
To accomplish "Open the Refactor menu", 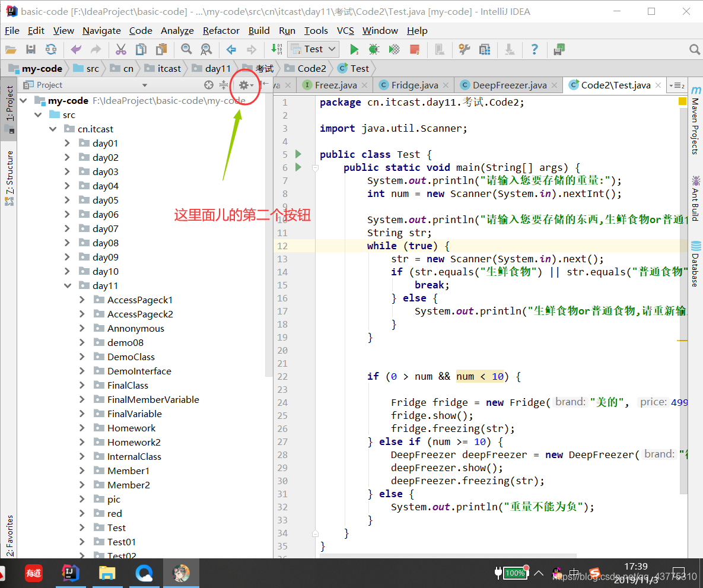I will (x=221, y=30).
